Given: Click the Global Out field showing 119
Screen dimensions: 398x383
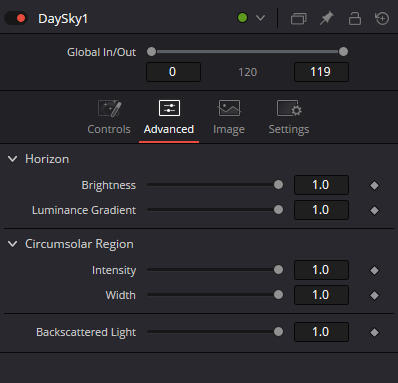Looking at the screenshot, I should (x=321, y=72).
